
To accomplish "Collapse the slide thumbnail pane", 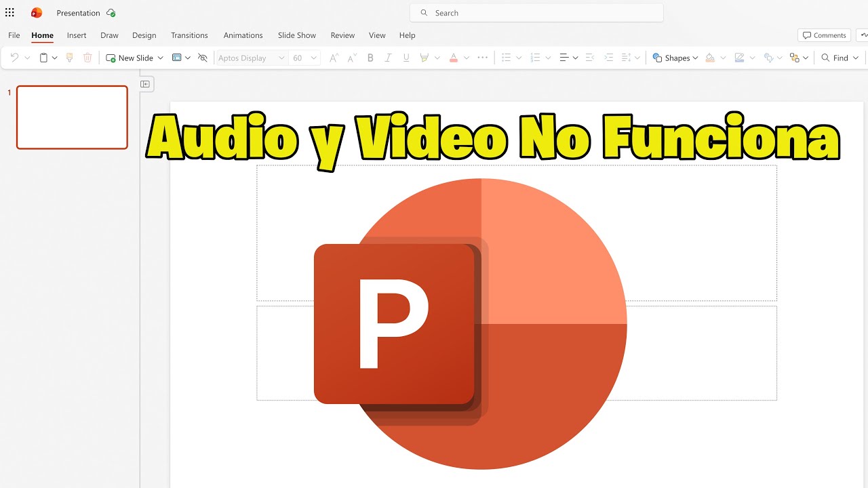I will tap(145, 84).
